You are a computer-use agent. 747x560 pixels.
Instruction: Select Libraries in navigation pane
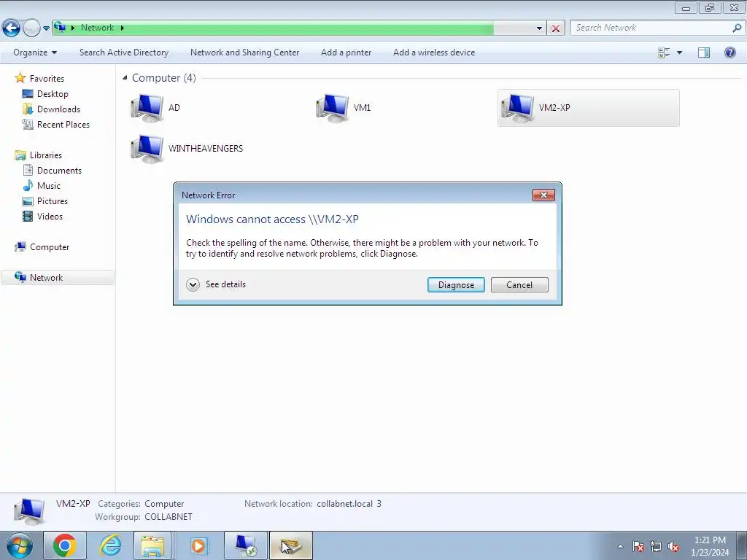tap(46, 155)
